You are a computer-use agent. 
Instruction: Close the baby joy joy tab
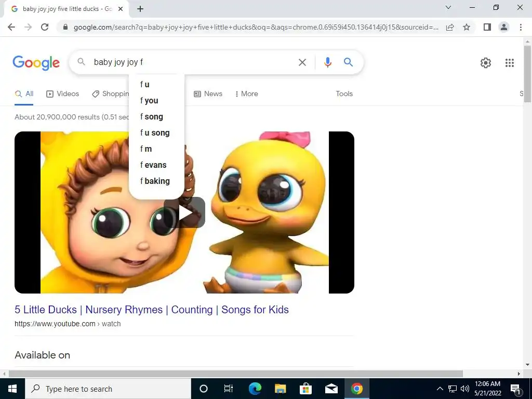click(121, 9)
